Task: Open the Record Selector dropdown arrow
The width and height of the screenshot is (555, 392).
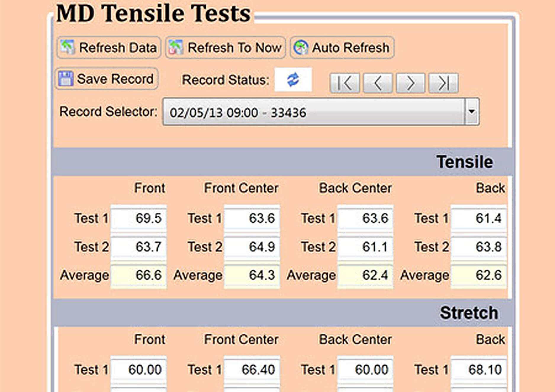Action: pyautogui.click(x=472, y=112)
